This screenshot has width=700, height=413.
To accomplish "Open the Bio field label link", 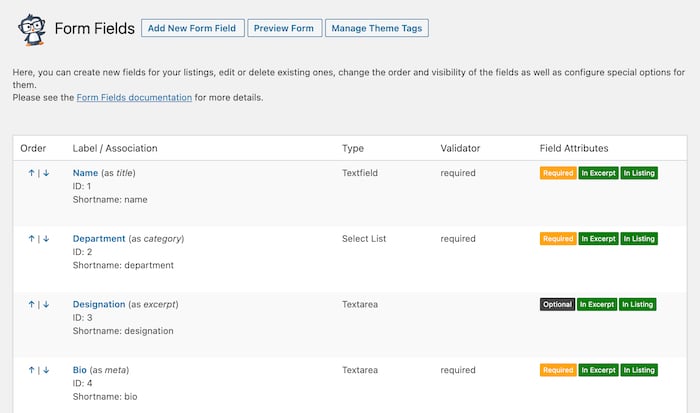I will [79, 370].
